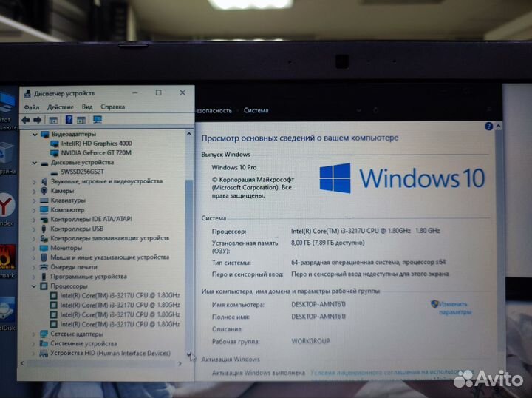
Task: Click the Мониторы category icon
Action: point(44,248)
